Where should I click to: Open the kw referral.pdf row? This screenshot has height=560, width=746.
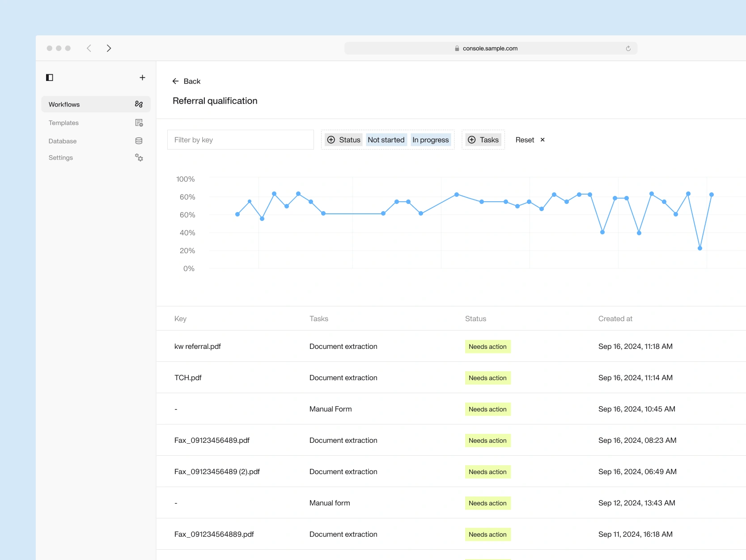point(451,346)
